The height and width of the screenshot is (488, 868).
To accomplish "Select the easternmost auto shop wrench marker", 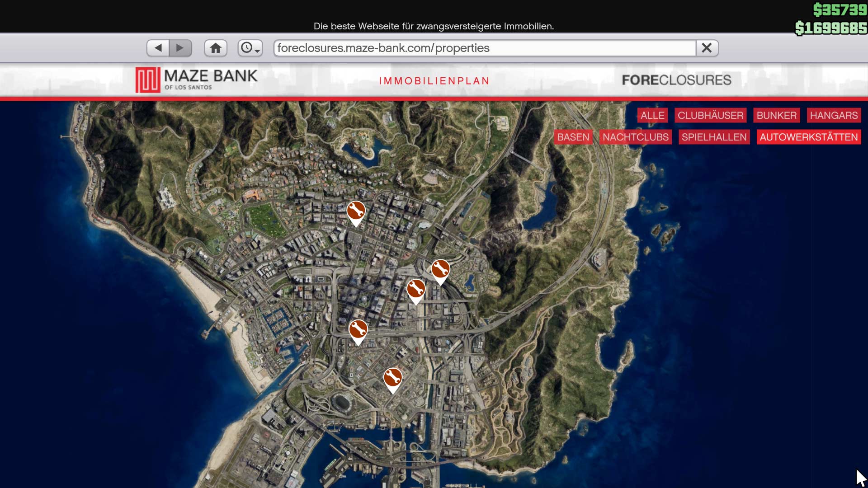I will (x=440, y=270).
